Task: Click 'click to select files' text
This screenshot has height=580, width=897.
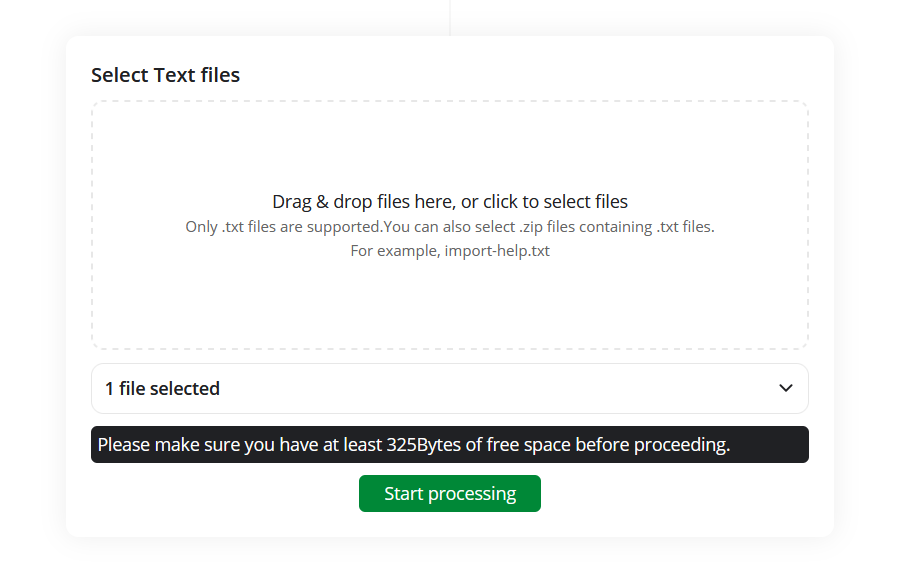Action: point(555,202)
